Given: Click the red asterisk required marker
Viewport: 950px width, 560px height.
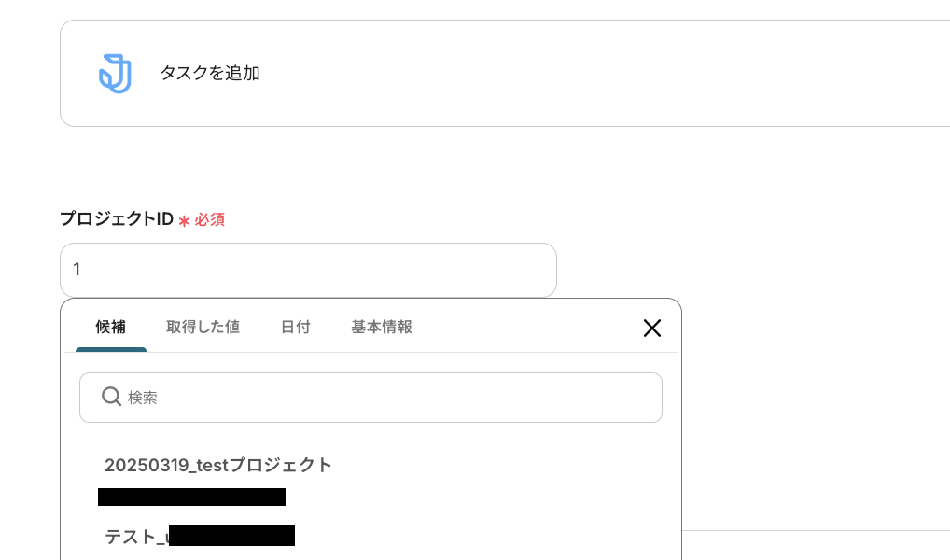Looking at the screenshot, I should (184, 220).
